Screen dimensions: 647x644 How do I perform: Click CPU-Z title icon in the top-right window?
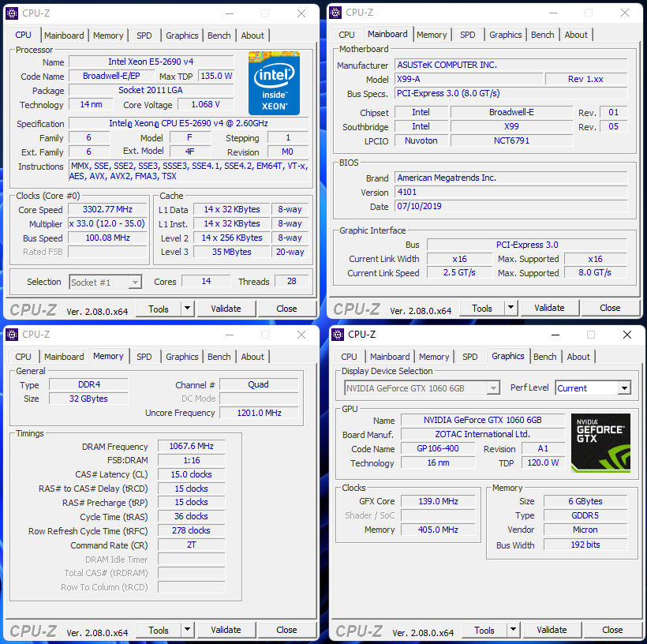[x=336, y=13]
